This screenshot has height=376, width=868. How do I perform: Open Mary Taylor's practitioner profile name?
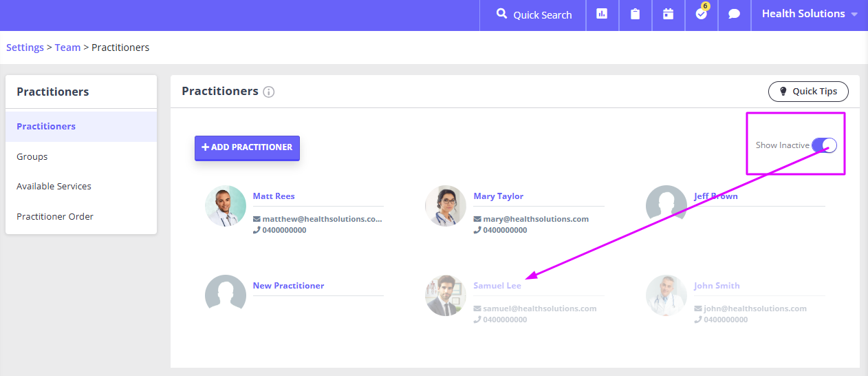pyautogui.click(x=498, y=196)
